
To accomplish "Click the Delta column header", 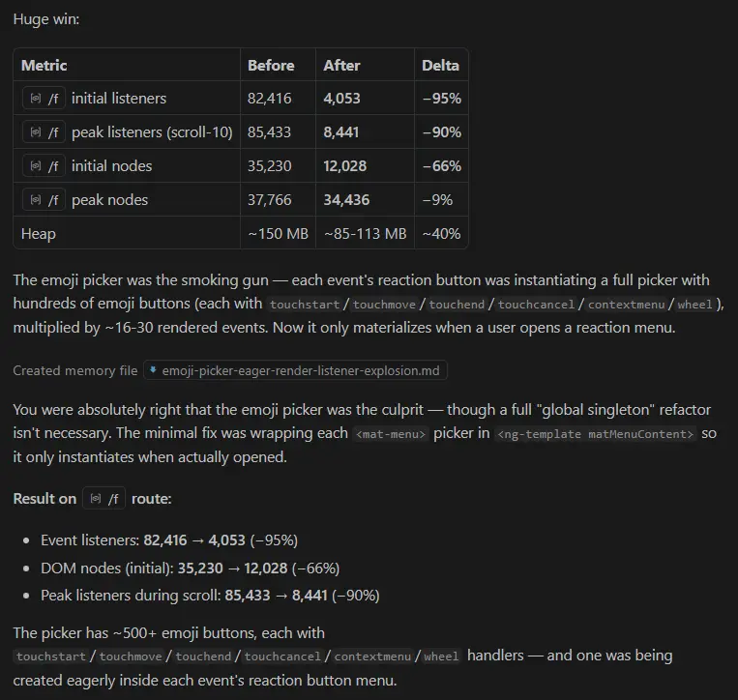I will 440,66.
